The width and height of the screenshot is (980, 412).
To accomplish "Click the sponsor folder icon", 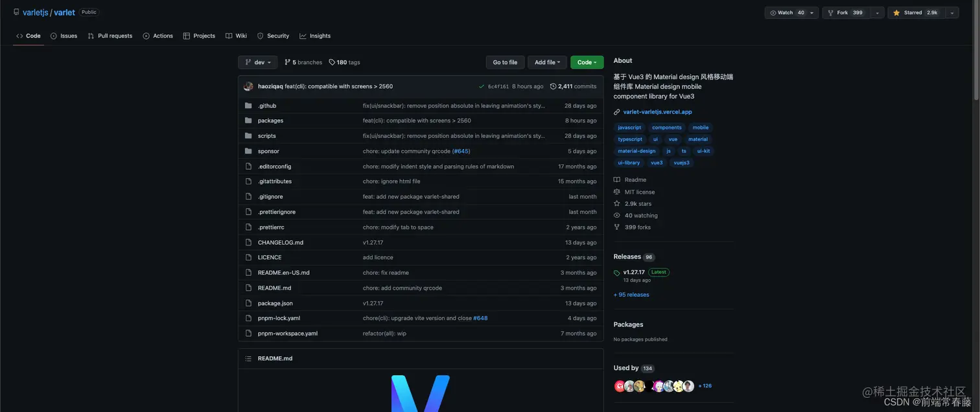I will 248,151.
